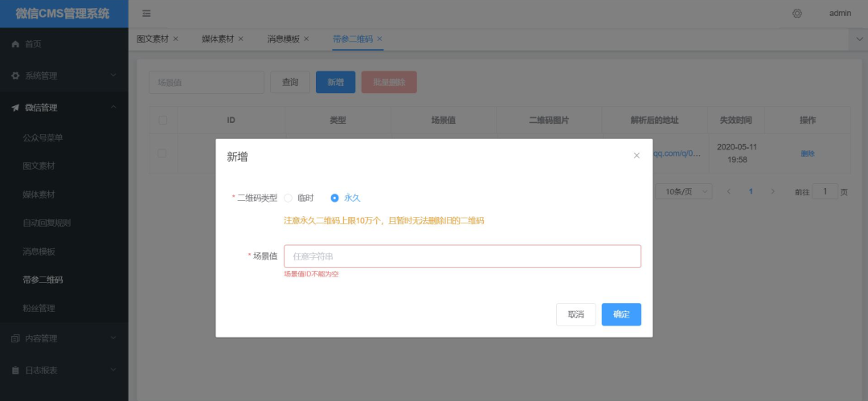Screen dimensions: 868x401
Task: Focus the 场景值 search input field
Action: click(x=207, y=82)
